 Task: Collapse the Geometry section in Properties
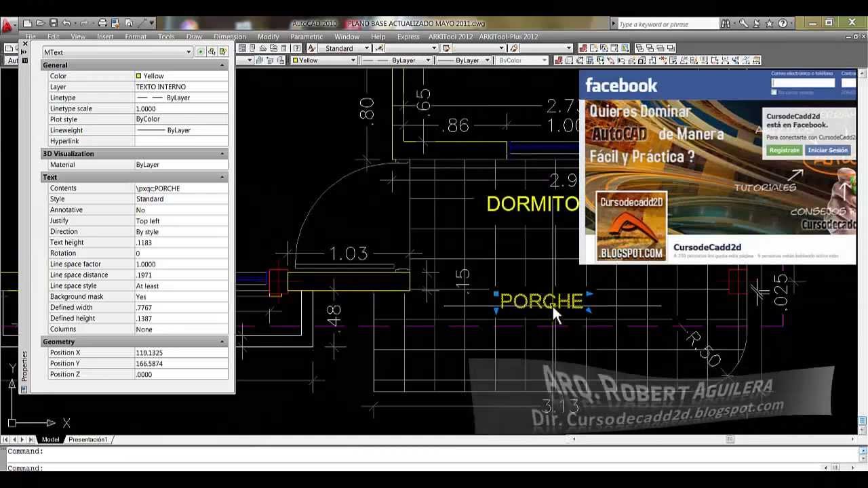point(222,342)
